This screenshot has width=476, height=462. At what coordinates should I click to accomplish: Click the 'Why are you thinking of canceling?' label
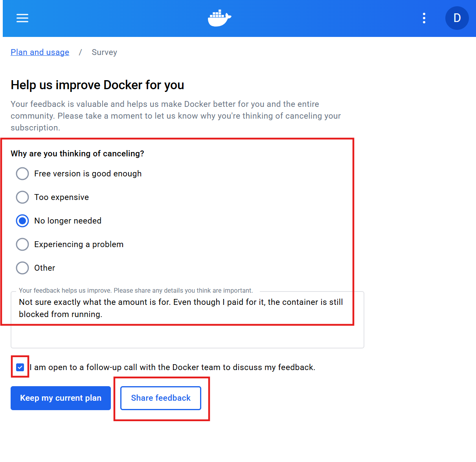click(x=77, y=154)
